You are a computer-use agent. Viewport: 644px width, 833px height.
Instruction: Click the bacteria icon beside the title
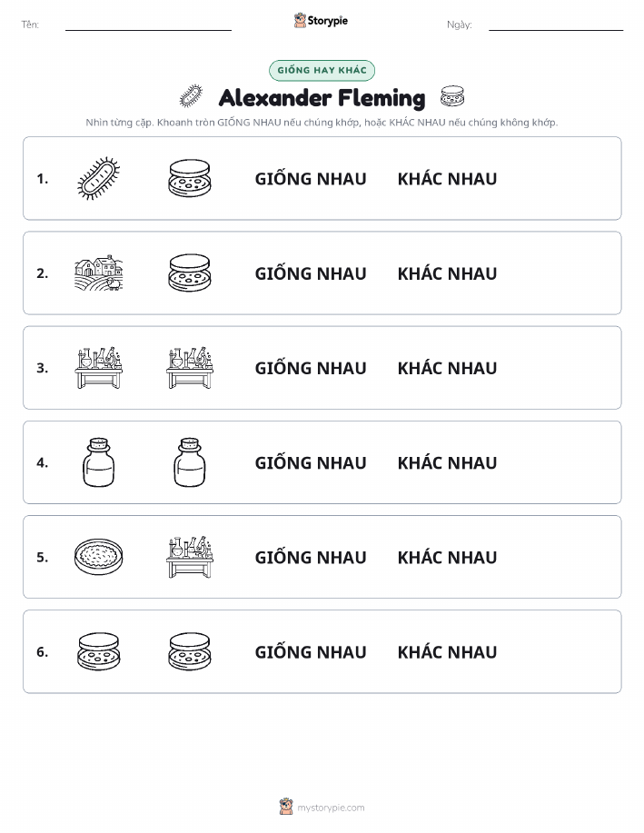coord(192,96)
